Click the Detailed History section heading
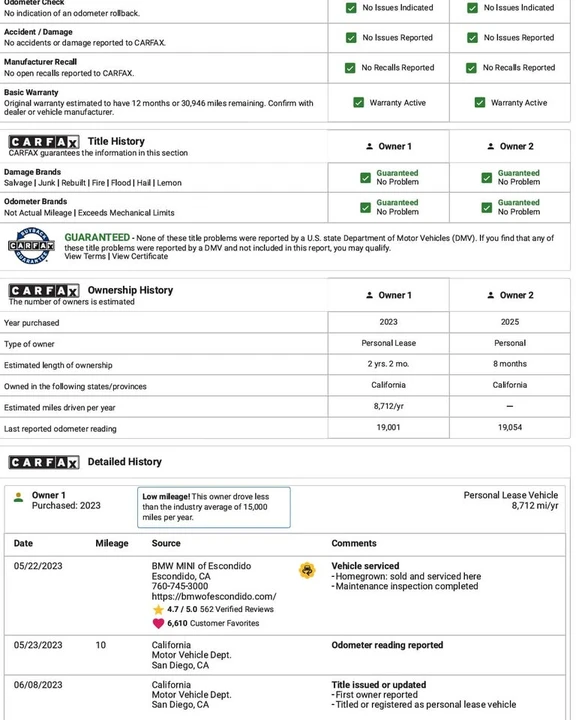576x720 pixels. [124, 462]
